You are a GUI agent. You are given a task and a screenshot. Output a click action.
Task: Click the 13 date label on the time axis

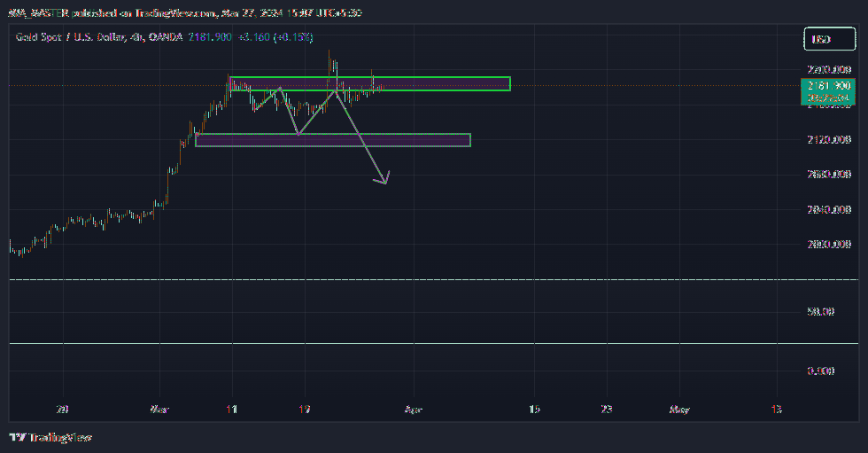point(776,410)
